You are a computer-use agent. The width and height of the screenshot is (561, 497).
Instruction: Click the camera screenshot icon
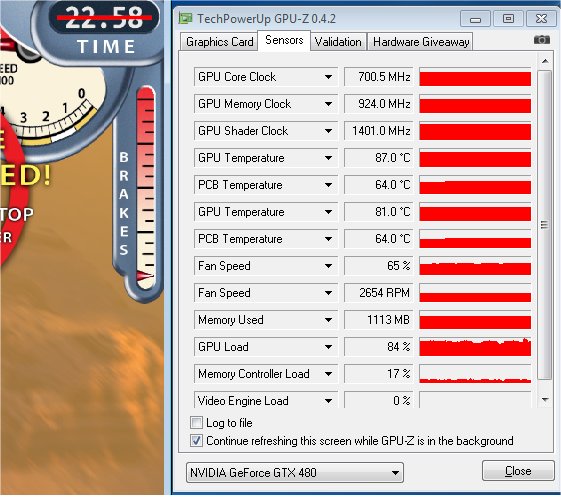coord(542,40)
